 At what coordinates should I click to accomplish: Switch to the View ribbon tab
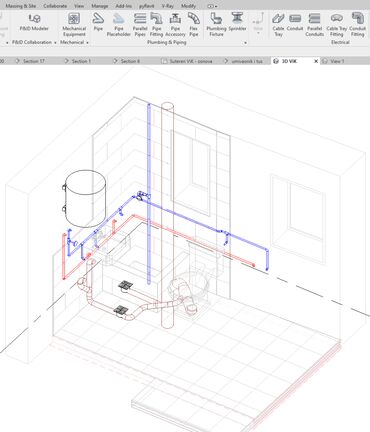point(79,6)
